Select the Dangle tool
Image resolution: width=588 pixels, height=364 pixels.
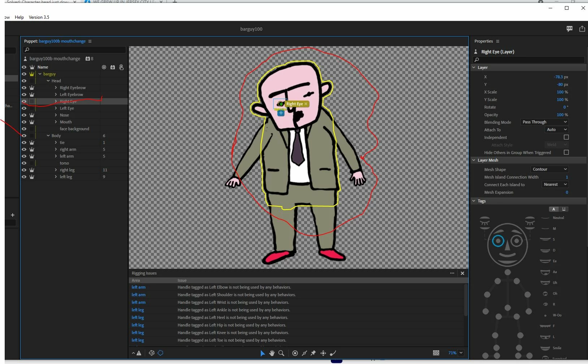tap(333, 353)
